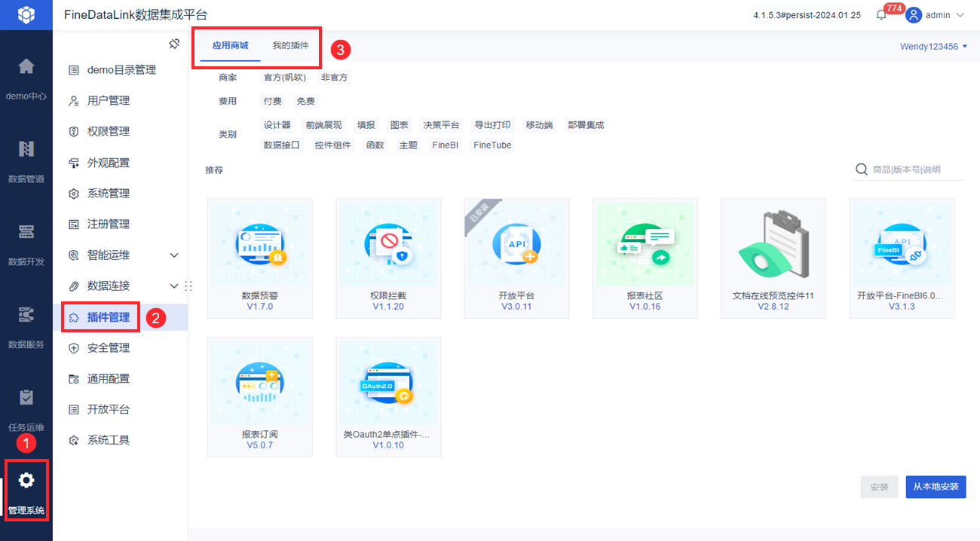Open 权限管理 in the menu

click(109, 131)
